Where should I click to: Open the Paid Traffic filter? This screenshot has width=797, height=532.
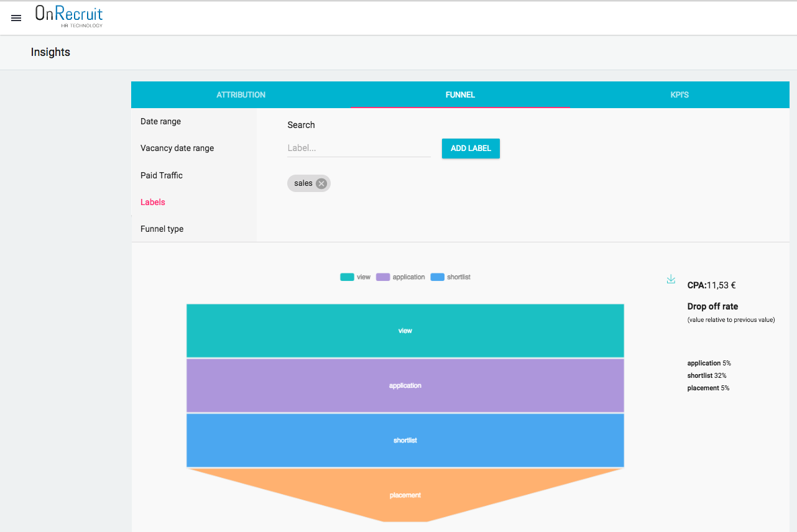click(x=162, y=175)
